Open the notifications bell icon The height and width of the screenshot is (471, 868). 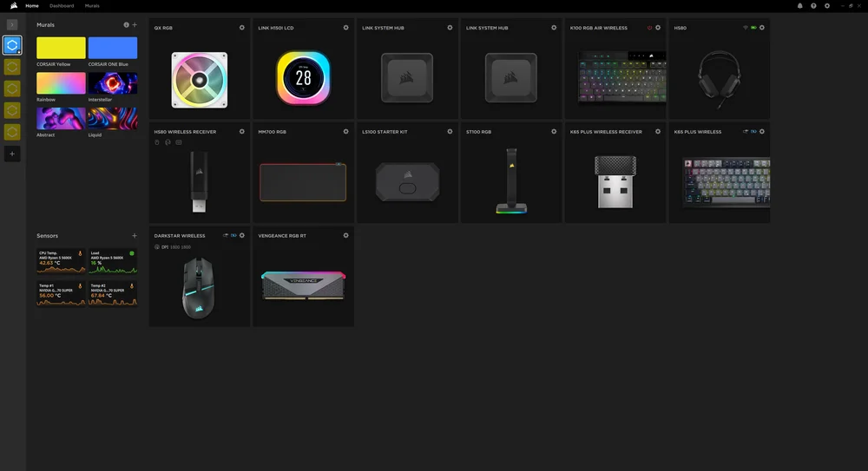800,6
